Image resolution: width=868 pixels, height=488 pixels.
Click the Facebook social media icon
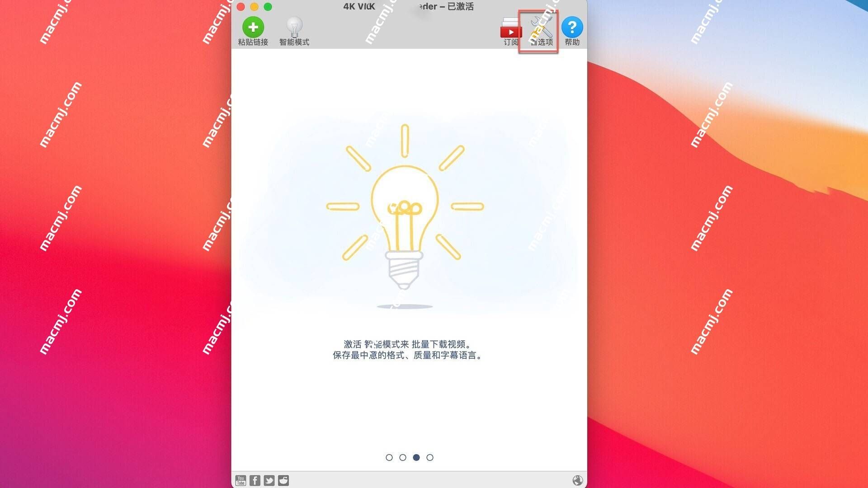(x=255, y=480)
